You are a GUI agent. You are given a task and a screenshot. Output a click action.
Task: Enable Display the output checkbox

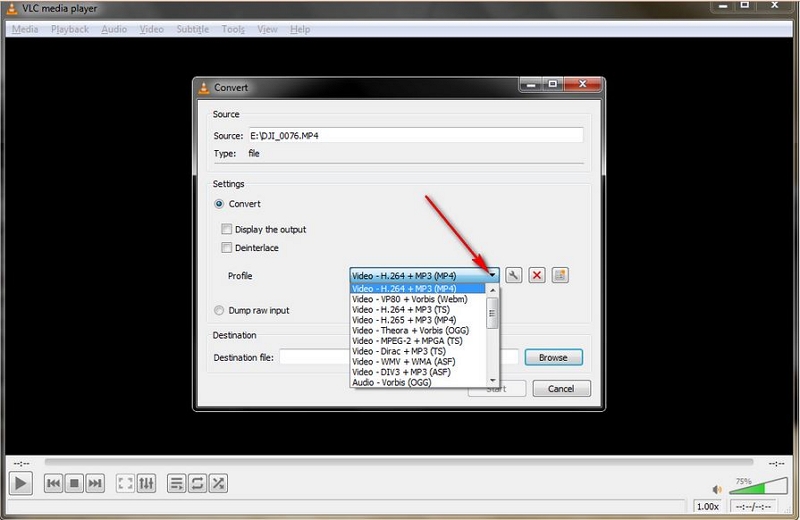pos(227,229)
